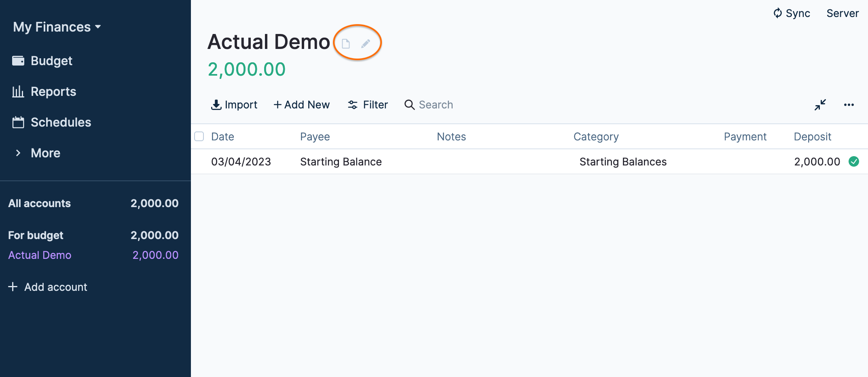Open the Schedules page
This screenshot has height=377, width=868.
[x=61, y=122]
